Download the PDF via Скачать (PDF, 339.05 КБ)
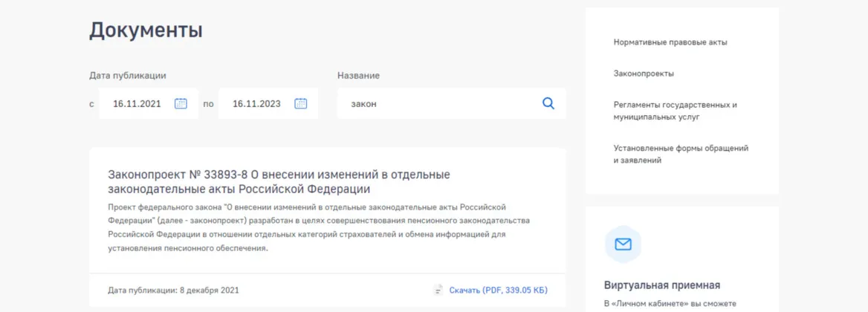Viewport: 868px width, 312px height. click(498, 290)
